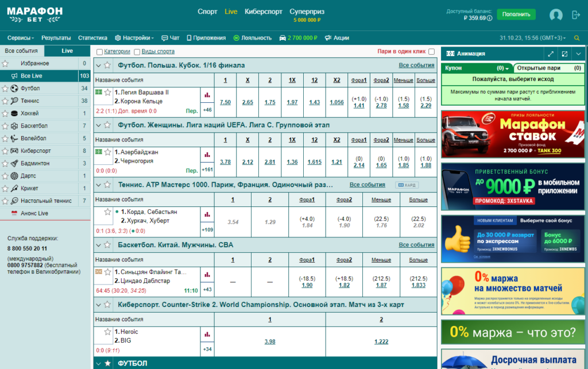Open the Настройки dropdown menu
This screenshot has height=369, width=588.
point(134,38)
